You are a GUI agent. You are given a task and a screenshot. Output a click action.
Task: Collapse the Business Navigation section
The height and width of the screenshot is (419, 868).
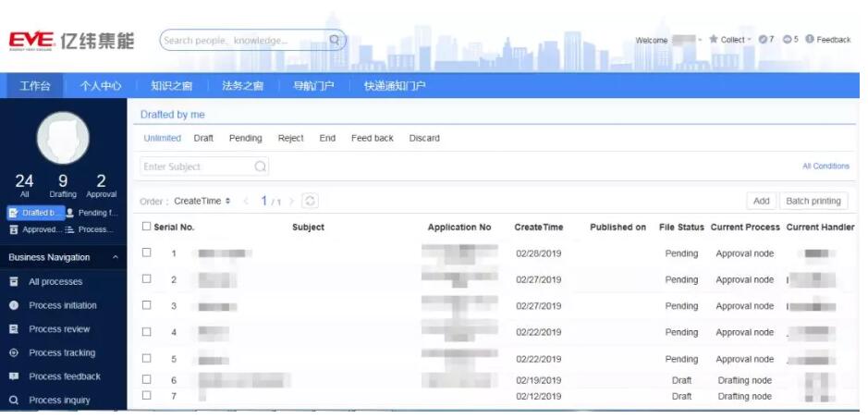click(116, 257)
